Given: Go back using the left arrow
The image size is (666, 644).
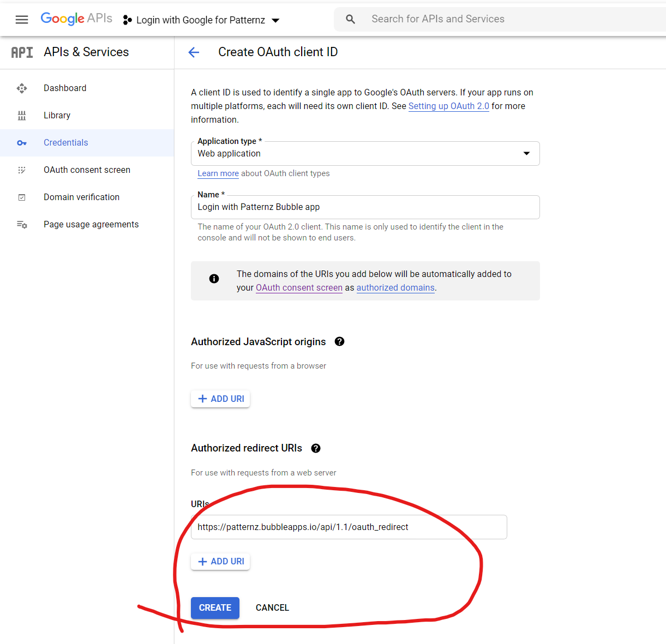Looking at the screenshot, I should coord(194,52).
